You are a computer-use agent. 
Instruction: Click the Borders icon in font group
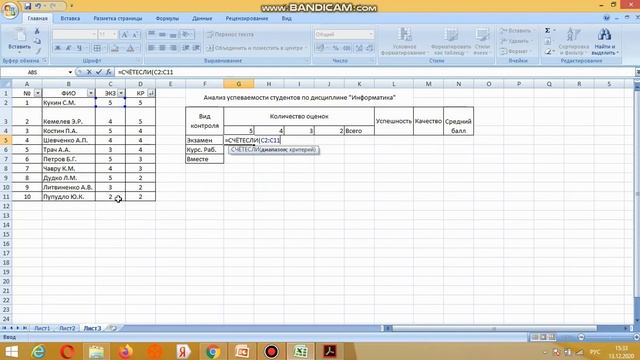[97, 48]
